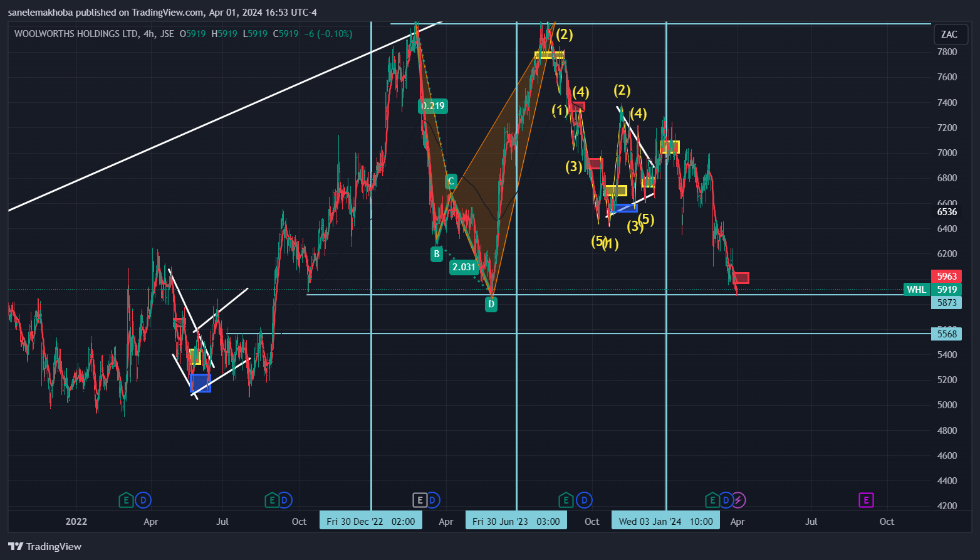Click the sanelemakhoba published on TradingView.com text

point(106,12)
